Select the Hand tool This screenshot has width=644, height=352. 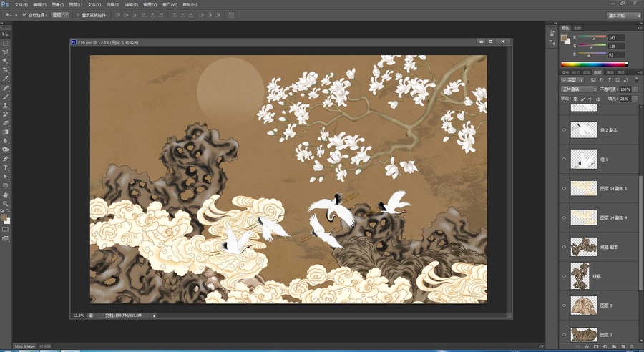(5, 195)
